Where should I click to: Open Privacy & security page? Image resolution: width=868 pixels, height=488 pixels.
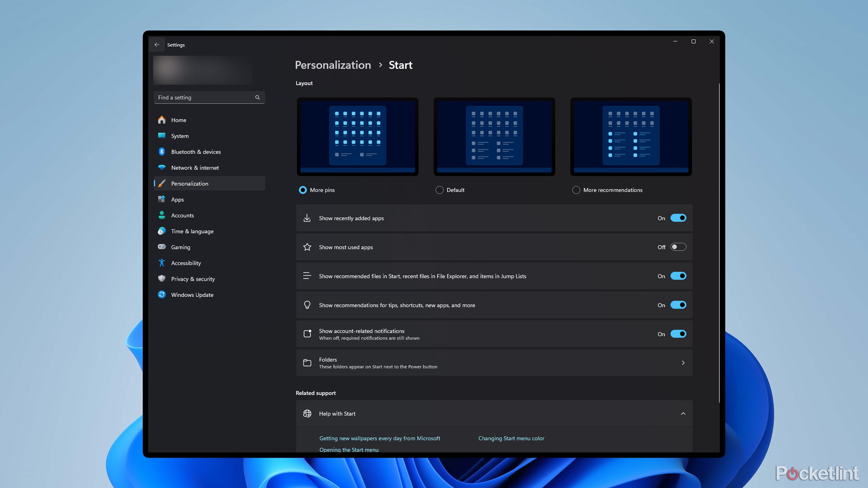(209, 279)
